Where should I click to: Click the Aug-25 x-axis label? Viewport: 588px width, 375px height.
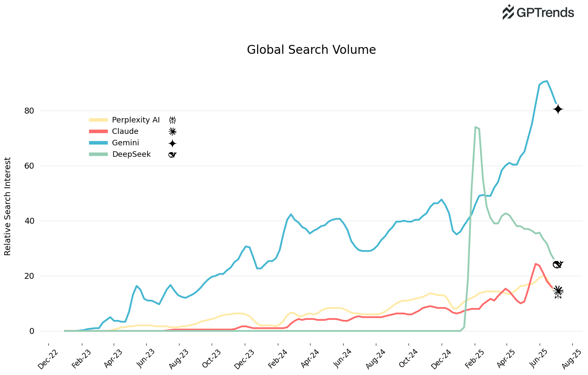pos(572,359)
